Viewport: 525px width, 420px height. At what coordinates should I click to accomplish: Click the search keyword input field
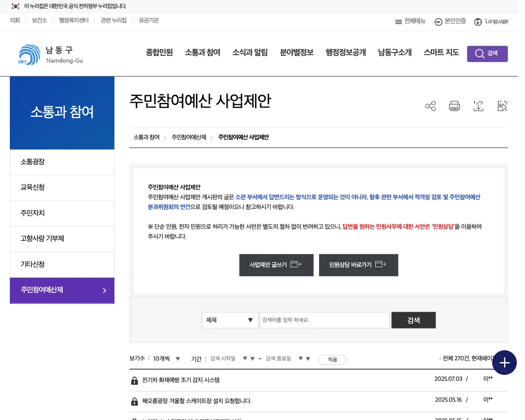(x=324, y=320)
